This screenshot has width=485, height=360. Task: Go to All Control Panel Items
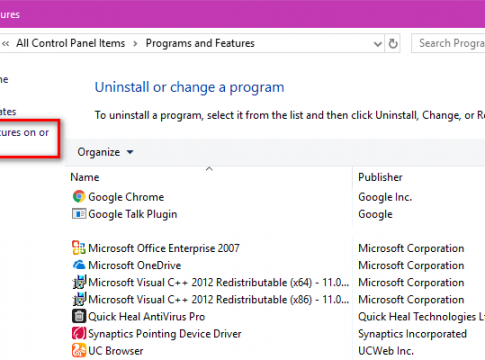(71, 43)
